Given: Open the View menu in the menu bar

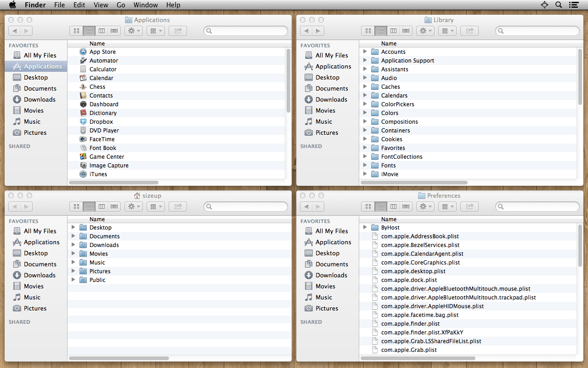Looking at the screenshot, I should pos(101,5).
